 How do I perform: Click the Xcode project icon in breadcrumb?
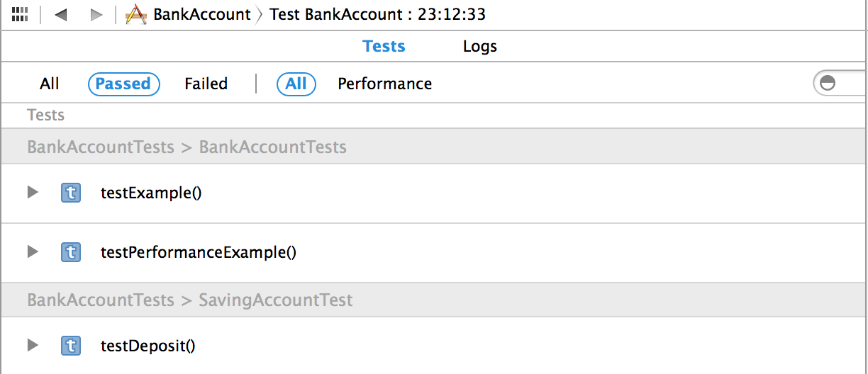click(136, 14)
